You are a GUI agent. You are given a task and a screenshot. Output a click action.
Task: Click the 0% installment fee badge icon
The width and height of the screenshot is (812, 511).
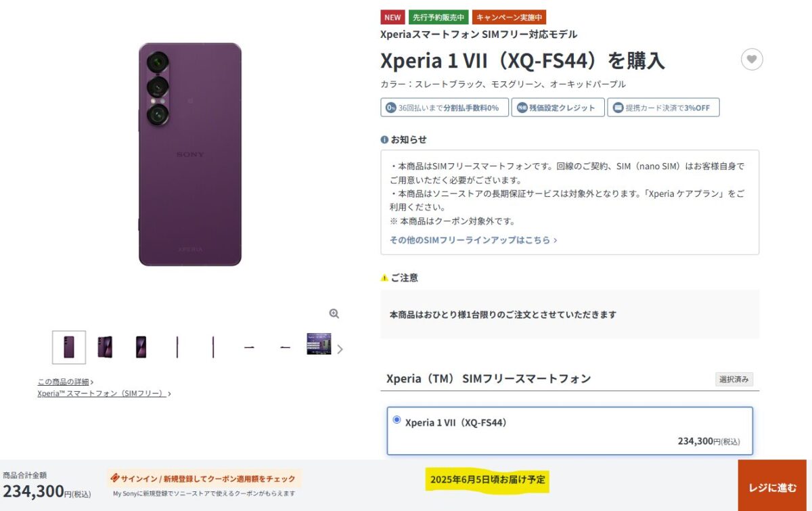coord(391,108)
